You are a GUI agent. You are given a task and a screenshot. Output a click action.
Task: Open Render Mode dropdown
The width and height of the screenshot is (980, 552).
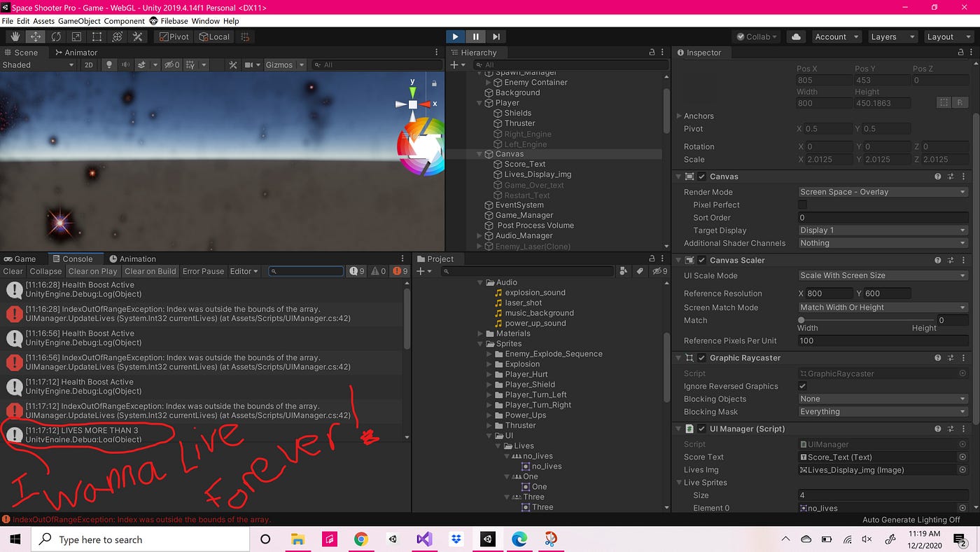(x=883, y=192)
